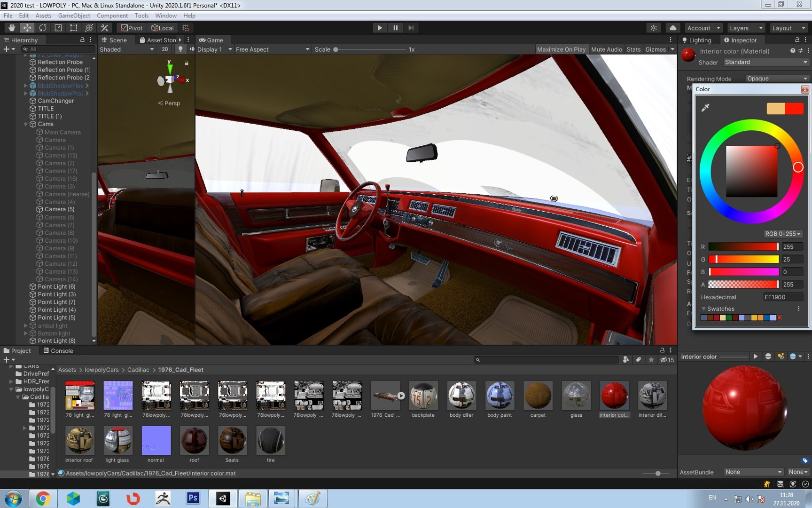
Task: Adjust the Game view Scale slider
Action: pyautogui.click(x=369, y=49)
